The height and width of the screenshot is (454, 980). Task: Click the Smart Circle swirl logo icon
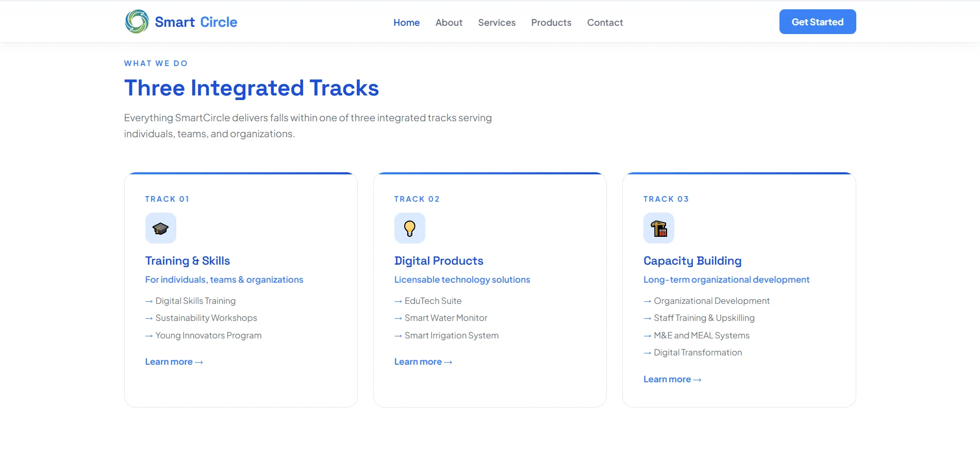pos(137,22)
